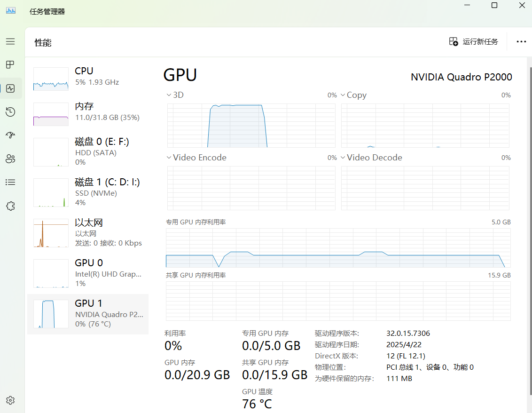Viewport: 532px width, 413px height.
Task: Click the 运行新任务 icon
Action: coord(454,42)
